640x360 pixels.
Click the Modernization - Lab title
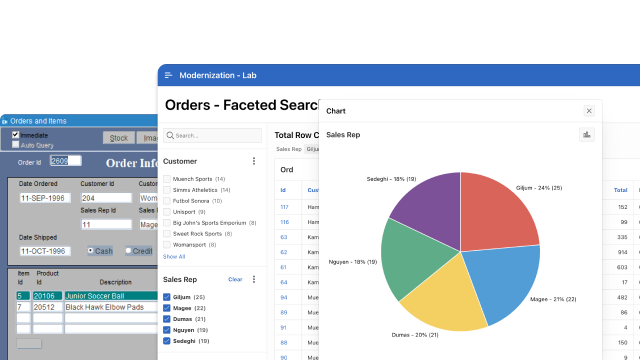tap(218, 75)
